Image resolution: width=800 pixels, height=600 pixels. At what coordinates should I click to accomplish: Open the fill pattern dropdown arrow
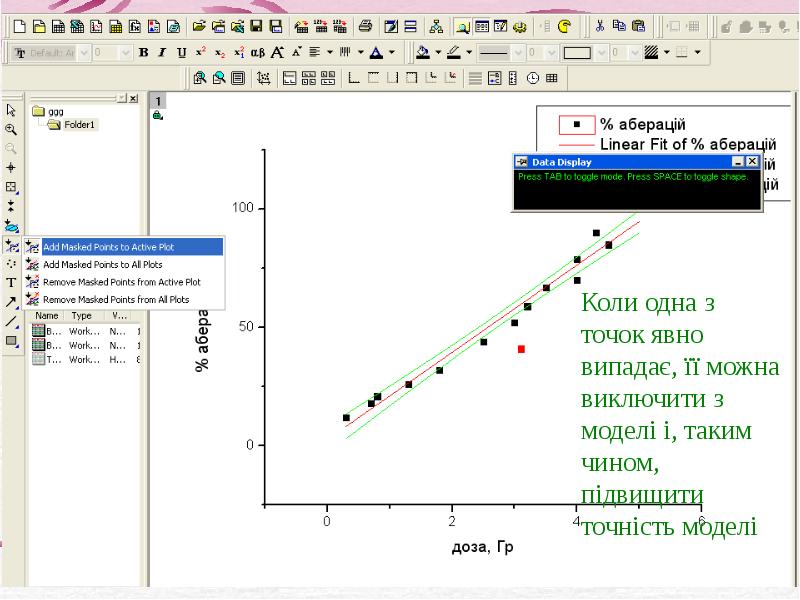pyautogui.click(x=666, y=52)
